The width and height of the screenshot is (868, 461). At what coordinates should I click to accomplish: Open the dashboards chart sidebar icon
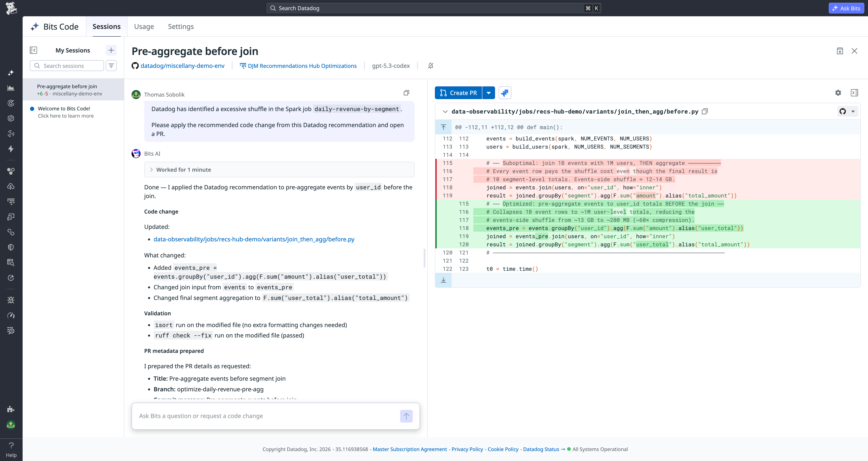click(11, 88)
